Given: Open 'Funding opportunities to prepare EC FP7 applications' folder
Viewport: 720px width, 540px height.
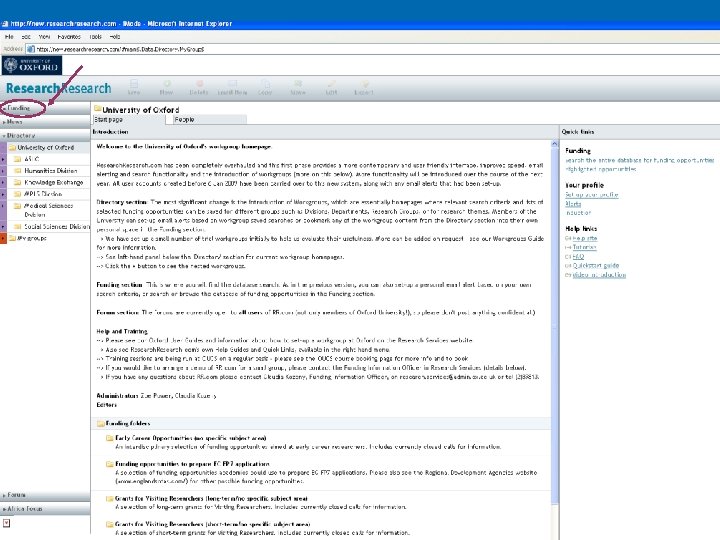Looking at the screenshot, I should pyautogui.click(x=192, y=464).
